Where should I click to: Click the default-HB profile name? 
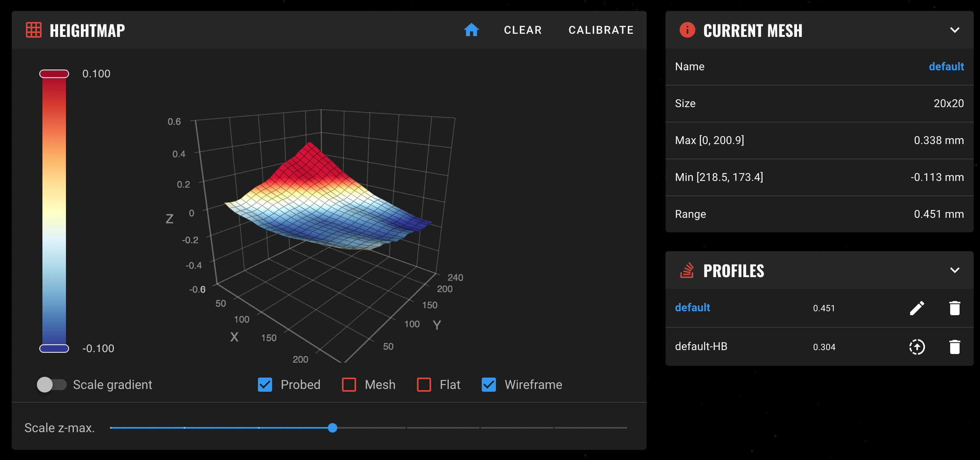[x=701, y=346]
